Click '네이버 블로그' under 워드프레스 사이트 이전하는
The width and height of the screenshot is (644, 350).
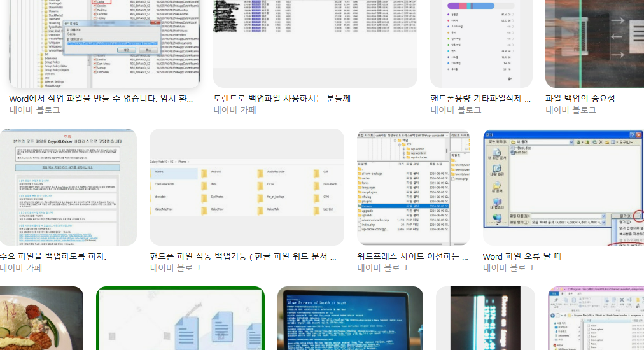click(x=383, y=268)
